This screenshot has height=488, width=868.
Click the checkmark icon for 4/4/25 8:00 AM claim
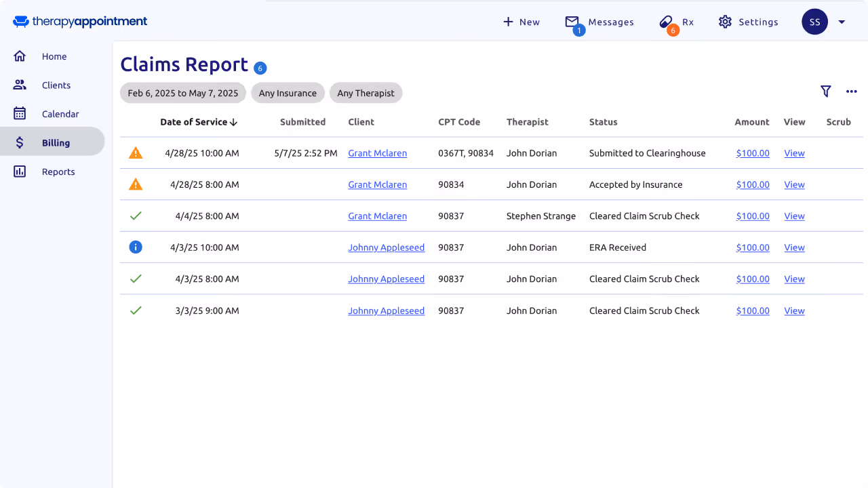136,216
